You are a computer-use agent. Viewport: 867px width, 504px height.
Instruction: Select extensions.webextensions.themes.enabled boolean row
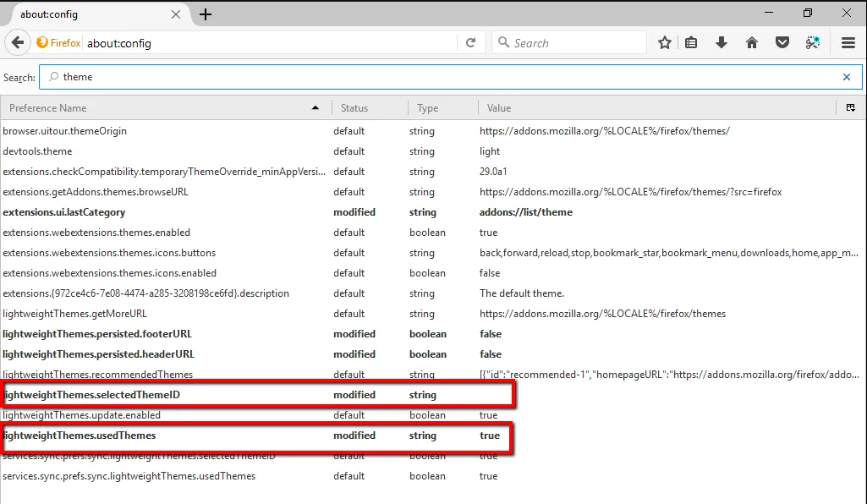coord(96,233)
